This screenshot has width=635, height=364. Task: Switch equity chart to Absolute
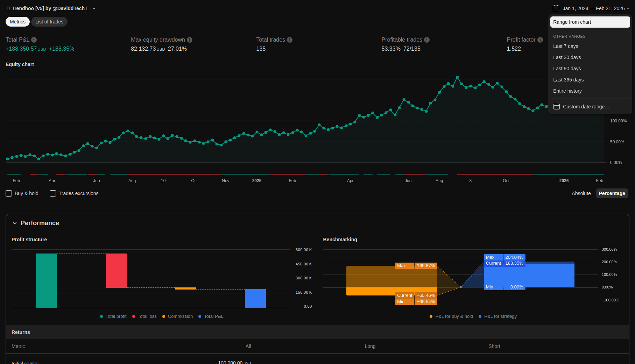(581, 193)
